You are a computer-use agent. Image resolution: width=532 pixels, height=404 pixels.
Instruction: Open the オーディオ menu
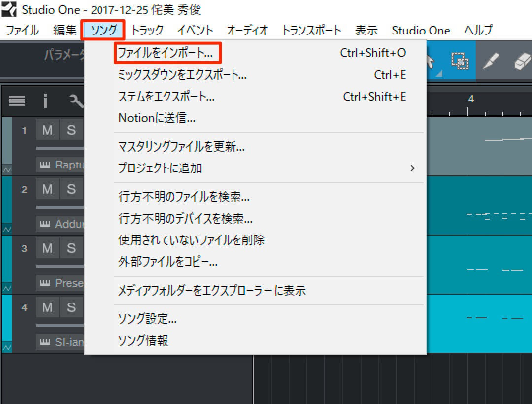(247, 30)
